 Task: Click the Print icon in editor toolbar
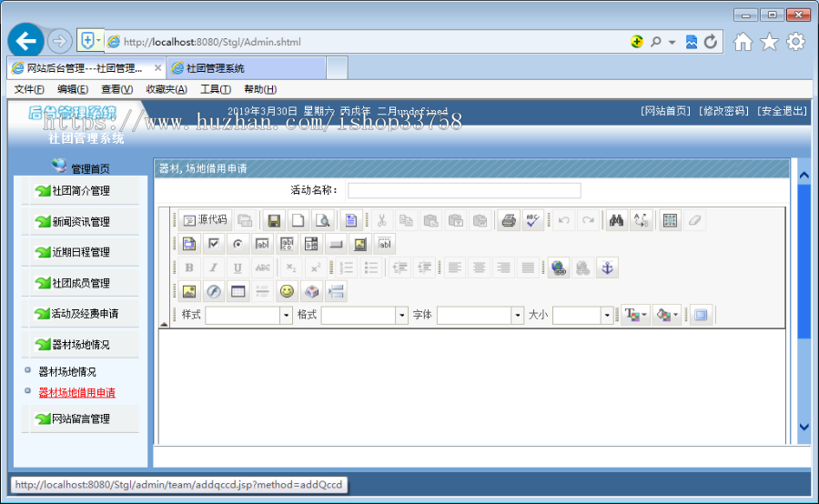pyautogui.click(x=508, y=220)
